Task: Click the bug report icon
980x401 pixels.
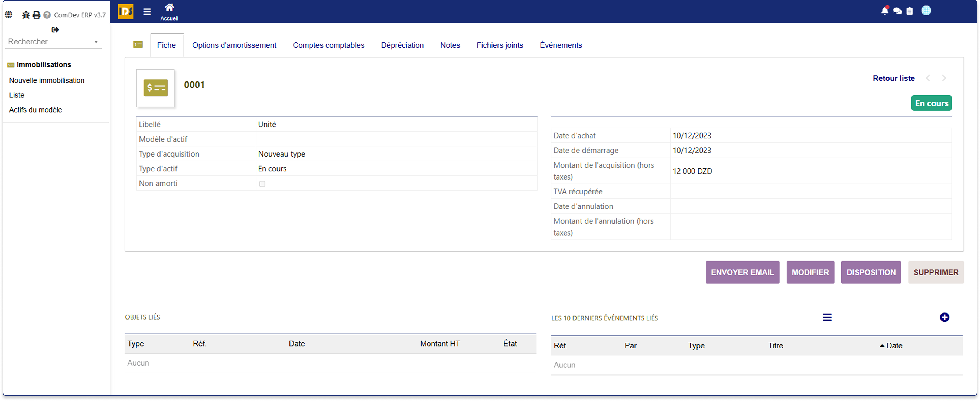Action: [25, 15]
